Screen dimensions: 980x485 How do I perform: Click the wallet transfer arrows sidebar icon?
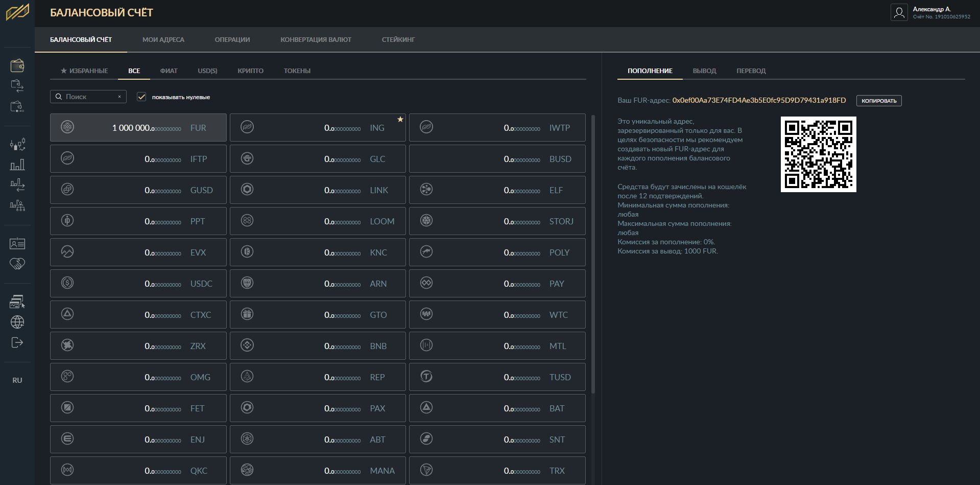17,86
